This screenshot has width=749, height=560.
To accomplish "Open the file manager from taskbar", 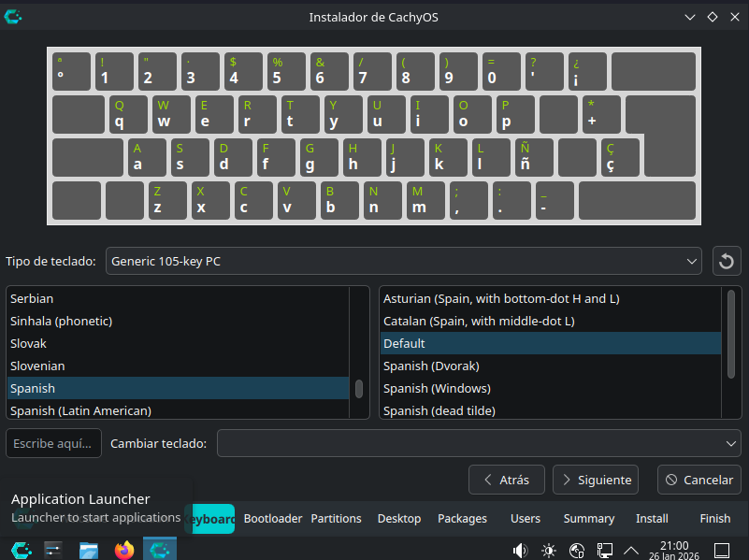I will [89, 550].
